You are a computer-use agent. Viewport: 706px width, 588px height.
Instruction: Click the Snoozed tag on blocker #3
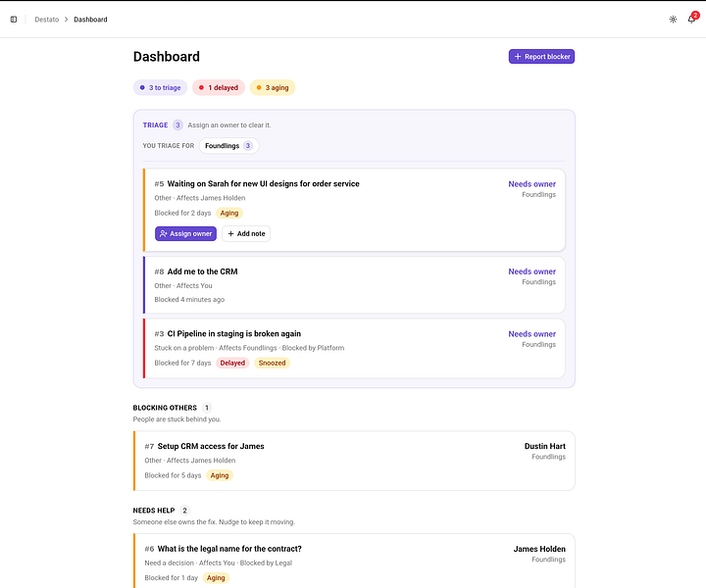click(272, 363)
